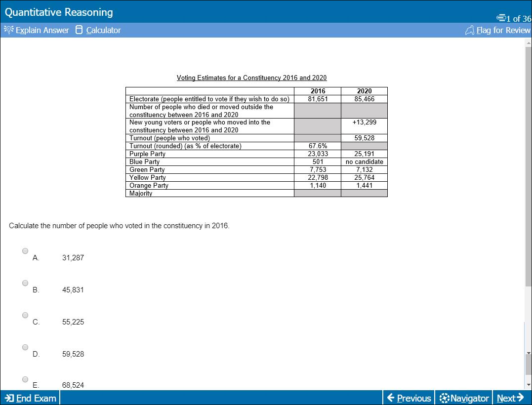Click the Calculator label

(103, 30)
